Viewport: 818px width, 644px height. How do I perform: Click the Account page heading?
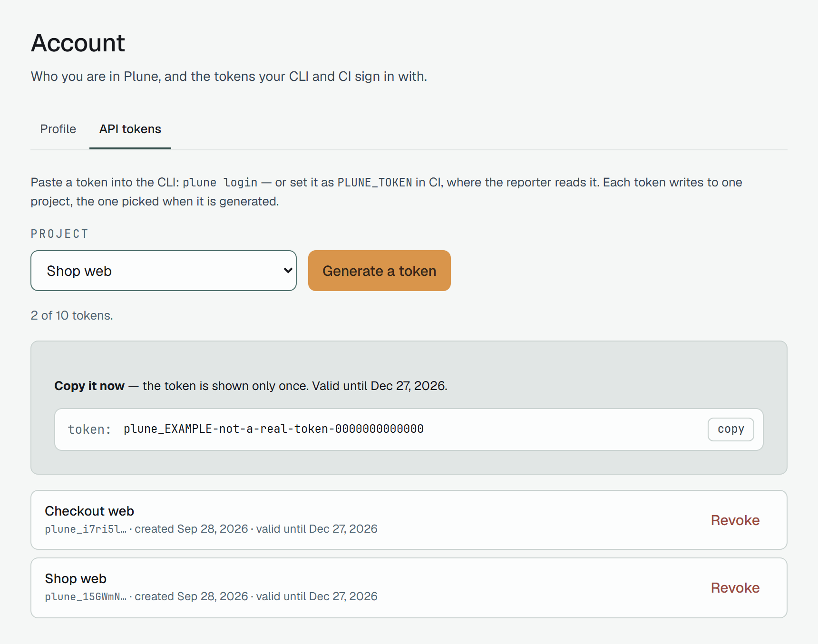(x=78, y=43)
